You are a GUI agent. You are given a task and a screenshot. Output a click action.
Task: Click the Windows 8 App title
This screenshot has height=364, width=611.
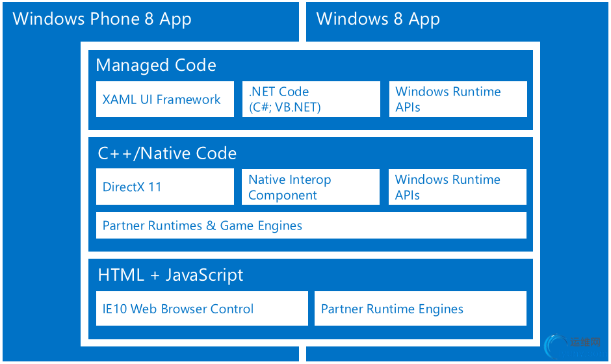pyautogui.click(x=378, y=19)
